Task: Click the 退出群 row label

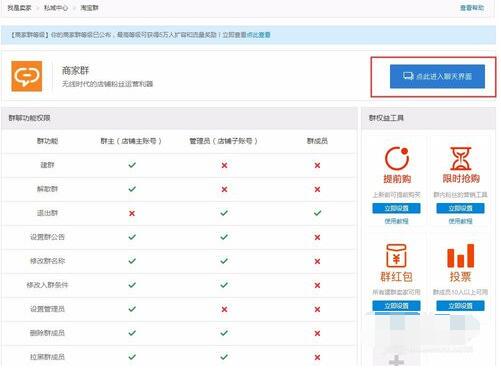Action: click(x=47, y=213)
